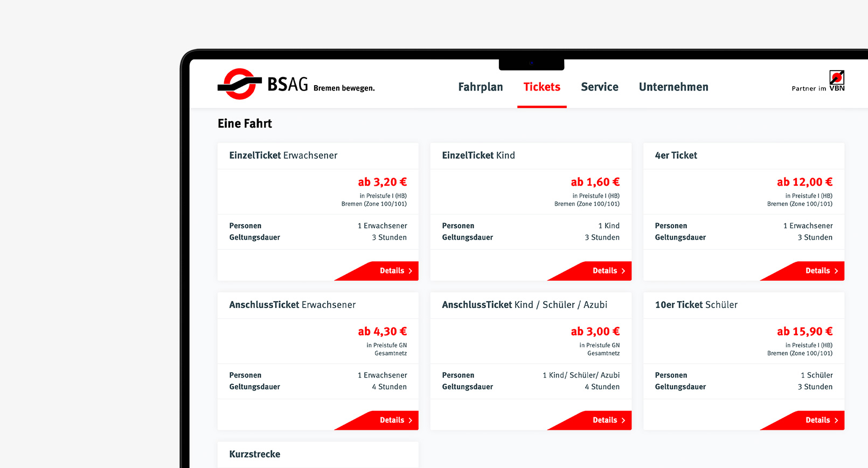Image resolution: width=868 pixels, height=468 pixels.
Task: Click the ab 3,20 € price
Action: coord(382,182)
